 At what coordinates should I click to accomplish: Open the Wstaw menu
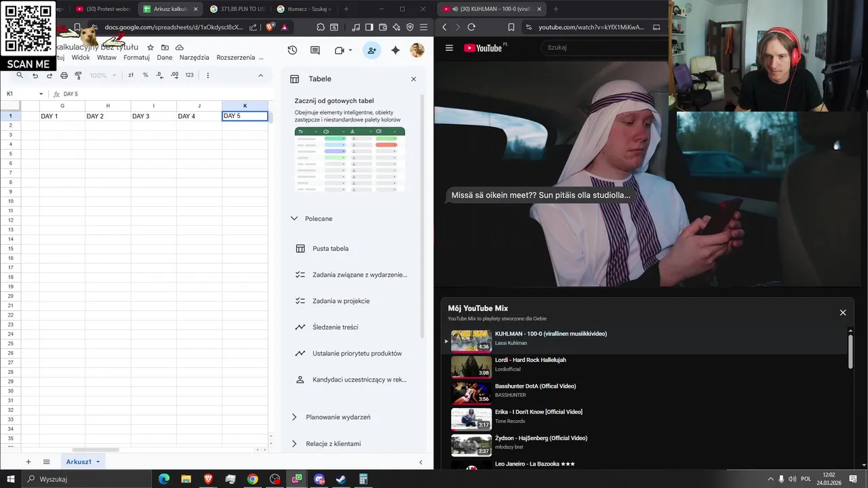[x=106, y=58]
